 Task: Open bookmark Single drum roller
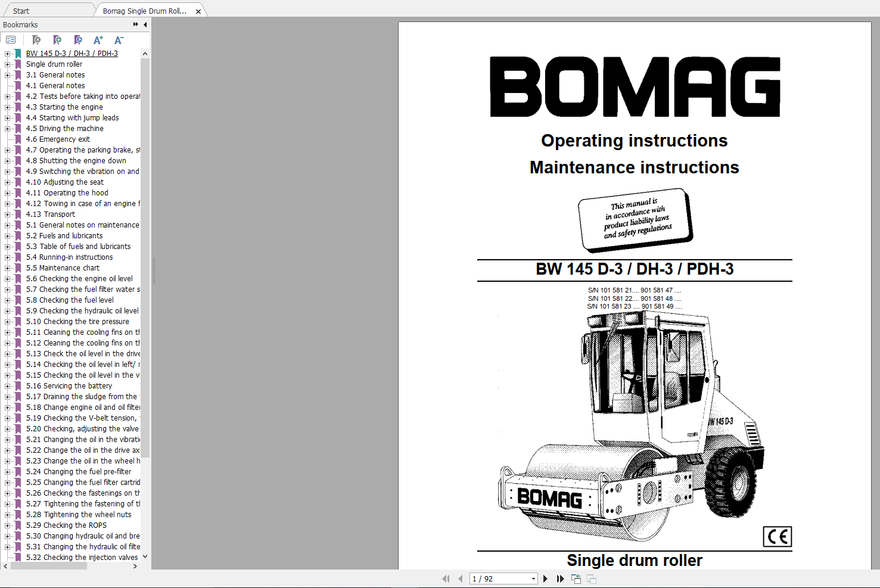54,64
